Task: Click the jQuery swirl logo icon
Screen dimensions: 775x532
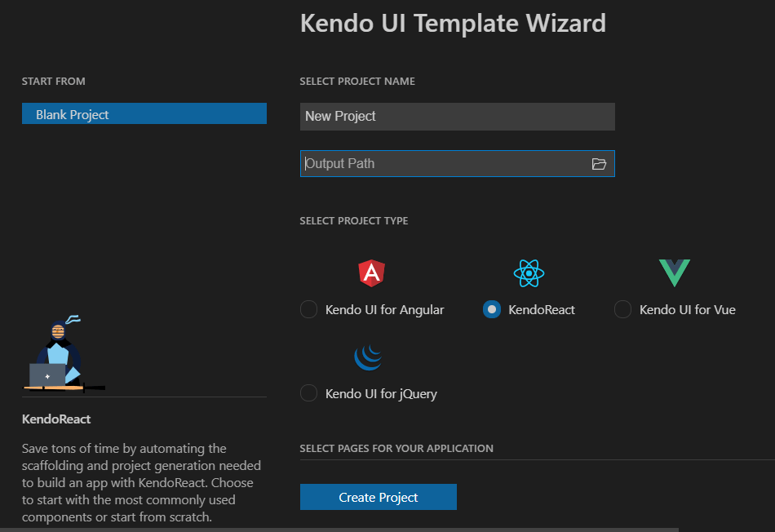Action: tap(369, 357)
